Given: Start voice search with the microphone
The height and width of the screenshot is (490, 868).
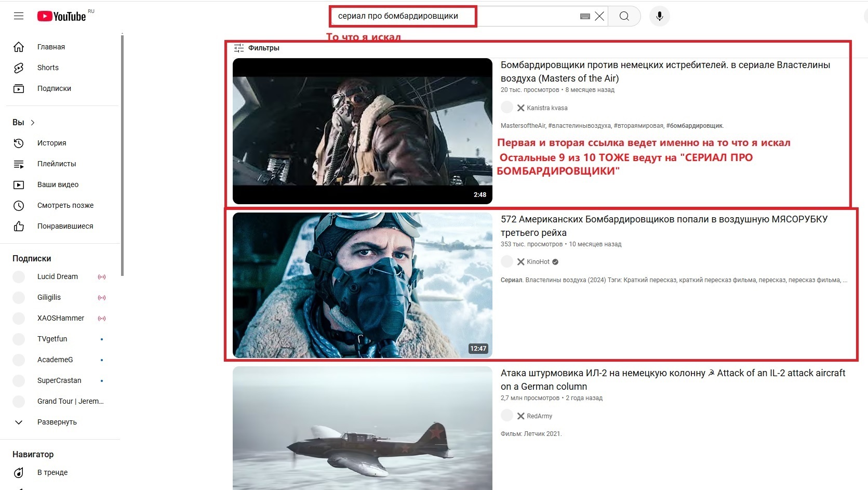Looking at the screenshot, I should [660, 16].
